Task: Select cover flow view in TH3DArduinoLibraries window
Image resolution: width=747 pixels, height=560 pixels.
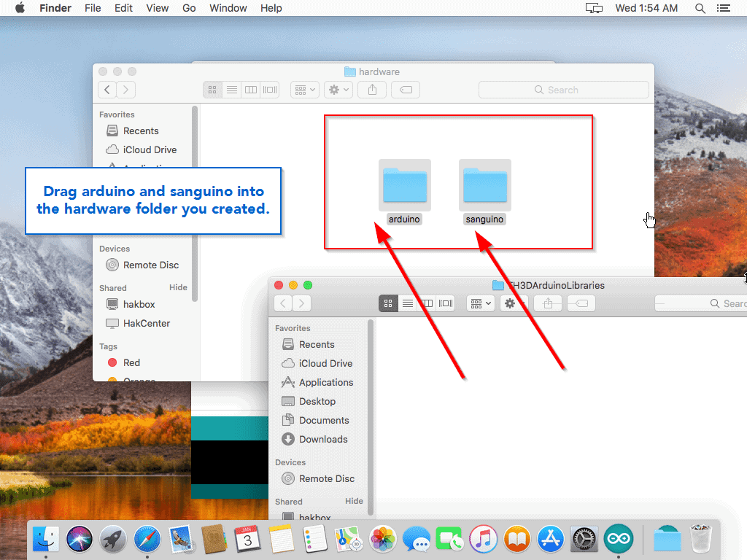Action: 446,303
